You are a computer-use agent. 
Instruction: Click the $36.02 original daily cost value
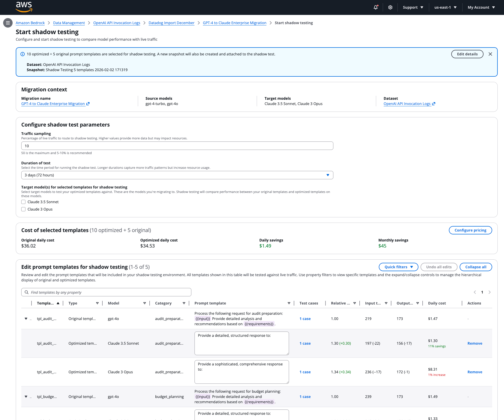pyautogui.click(x=28, y=246)
